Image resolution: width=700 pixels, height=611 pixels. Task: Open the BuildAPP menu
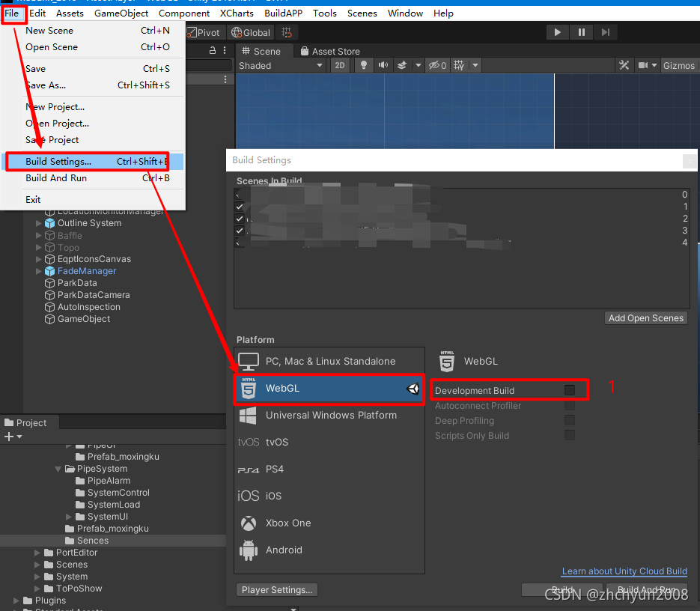[283, 13]
